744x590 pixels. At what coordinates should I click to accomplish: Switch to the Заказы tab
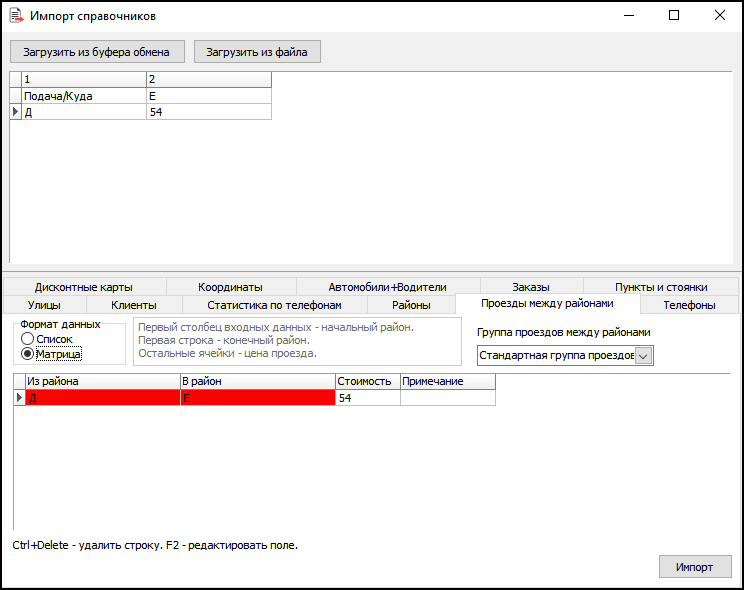coord(530,287)
